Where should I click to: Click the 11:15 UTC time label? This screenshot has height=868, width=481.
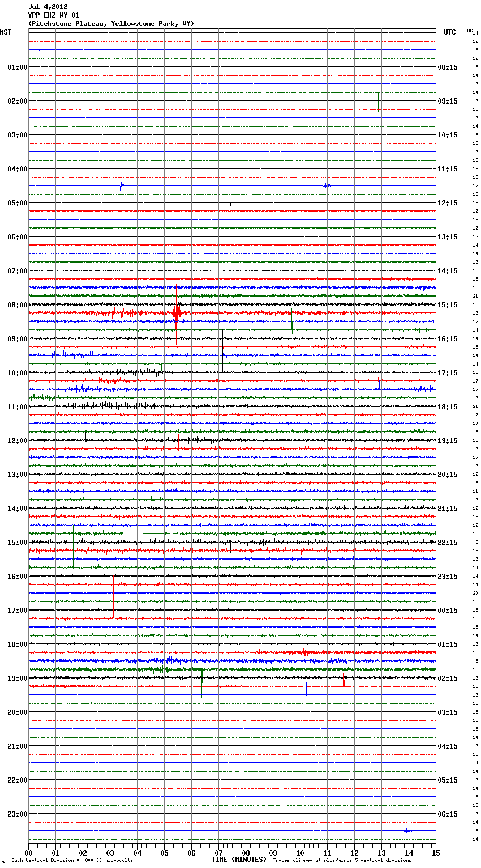[x=448, y=169]
